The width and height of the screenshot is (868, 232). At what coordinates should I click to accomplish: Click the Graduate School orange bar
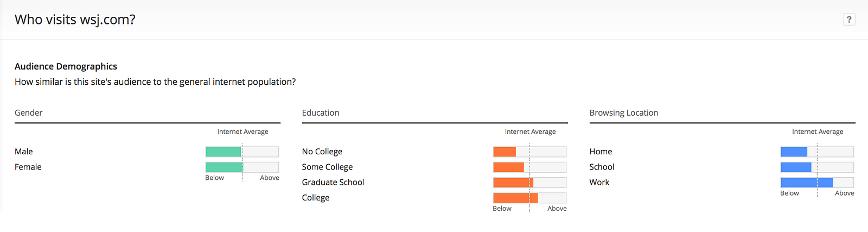click(513, 183)
